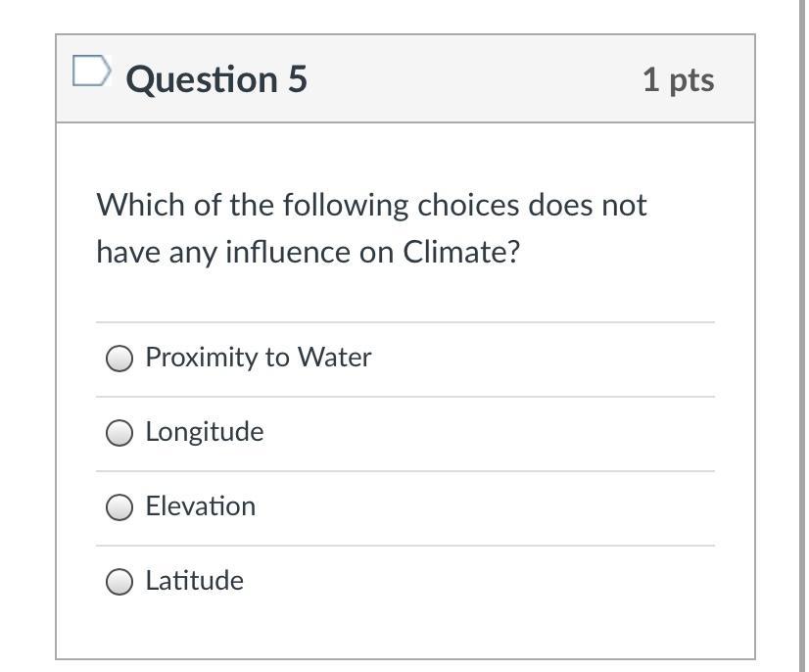Click blank space right of the Longitude label

tap(490, 432)
